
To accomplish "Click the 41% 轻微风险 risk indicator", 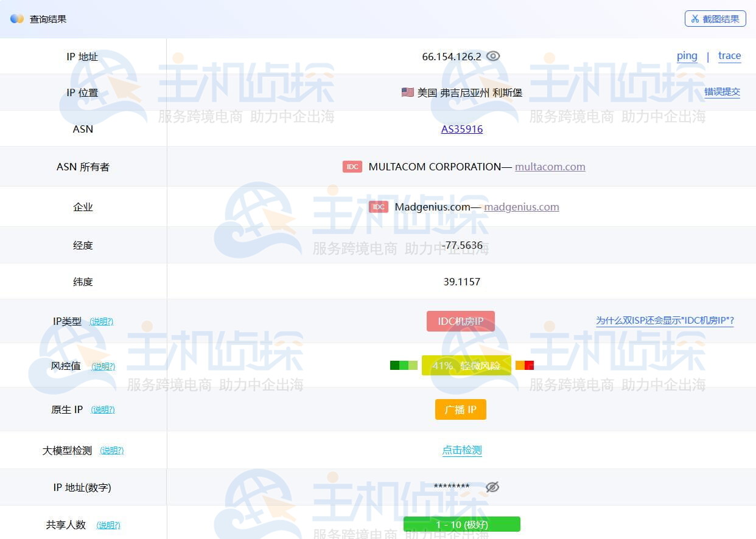I will [466, 366].
